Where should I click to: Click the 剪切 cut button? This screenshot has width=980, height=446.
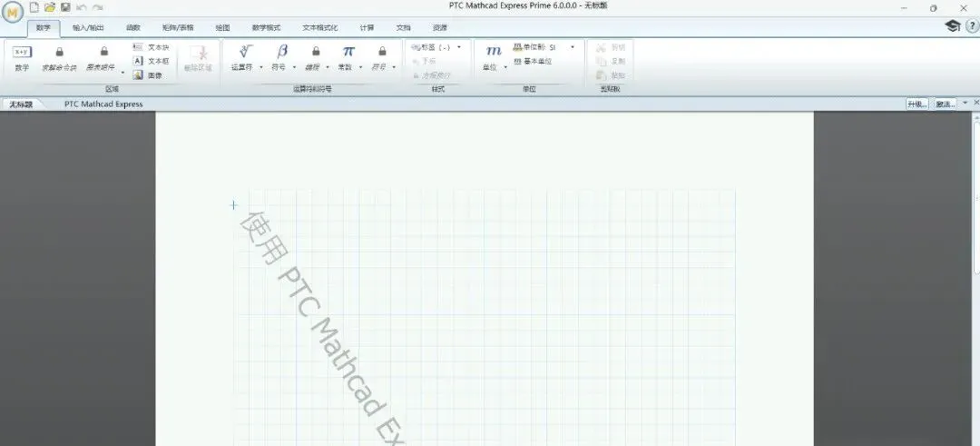pyautogui.click(x=611, y=47)
